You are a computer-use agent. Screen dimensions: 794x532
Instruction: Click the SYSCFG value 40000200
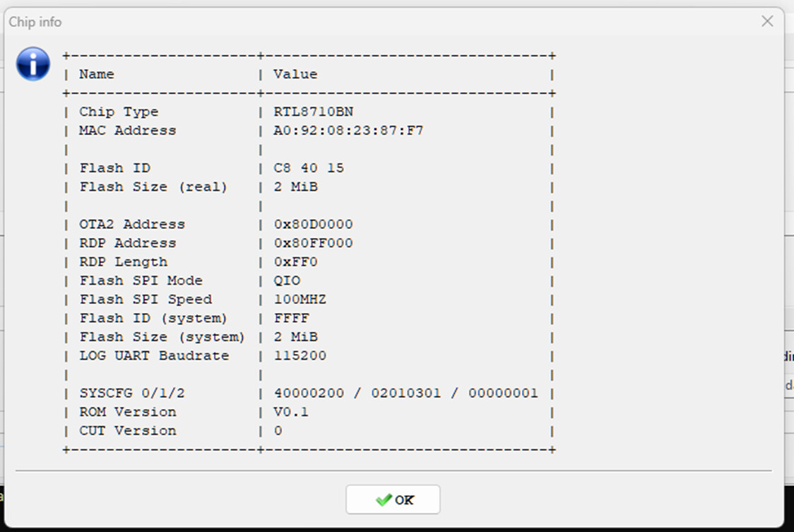[x=309, y=393]
